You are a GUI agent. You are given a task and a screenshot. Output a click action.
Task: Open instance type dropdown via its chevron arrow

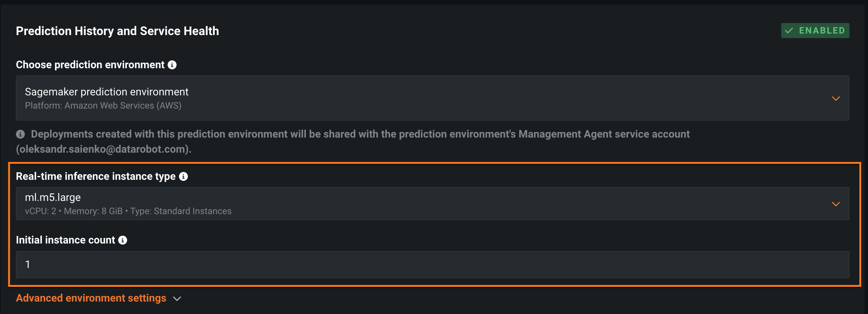[836, 204]
